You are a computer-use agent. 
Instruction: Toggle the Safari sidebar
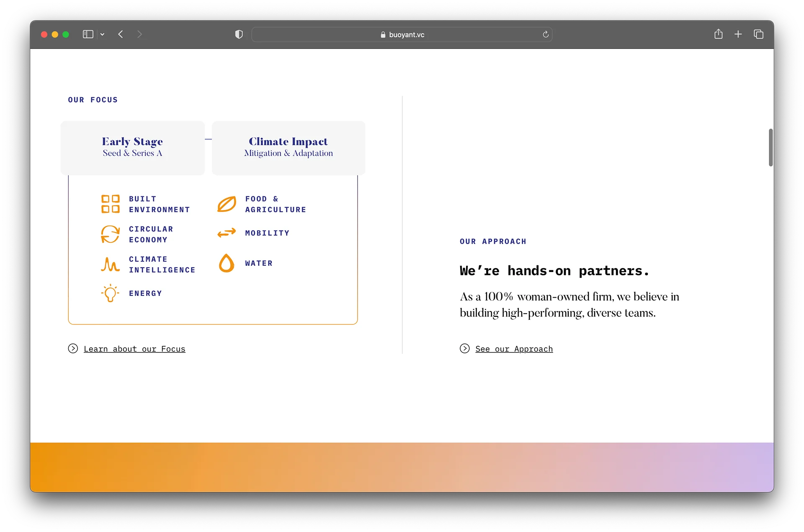(88, 34)
